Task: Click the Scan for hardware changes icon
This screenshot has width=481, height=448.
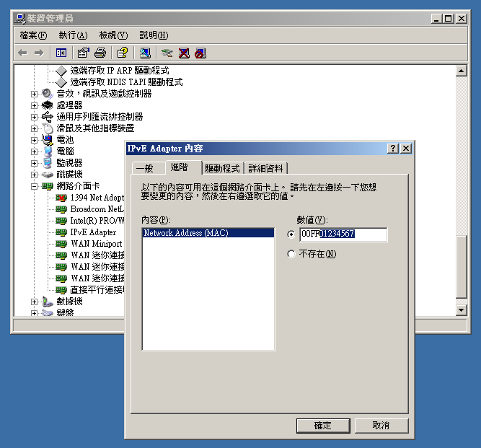Action: click(145, 53)
